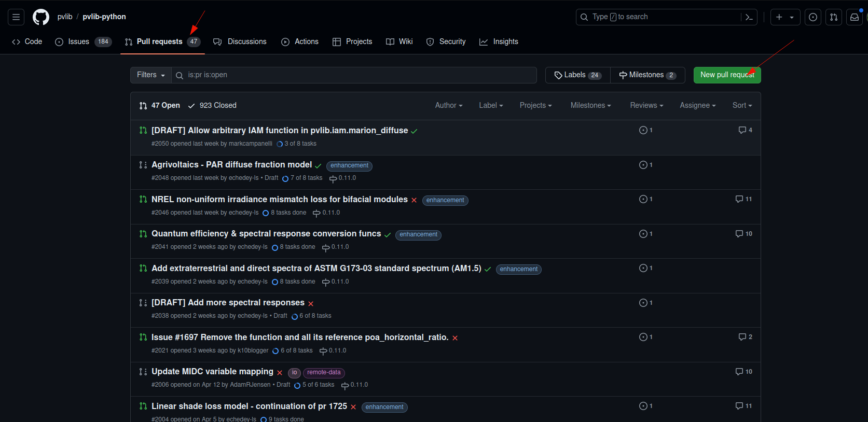The image size is (868, 422).
Task: Switch to the Discussions tab
Action: pos(240,42)
